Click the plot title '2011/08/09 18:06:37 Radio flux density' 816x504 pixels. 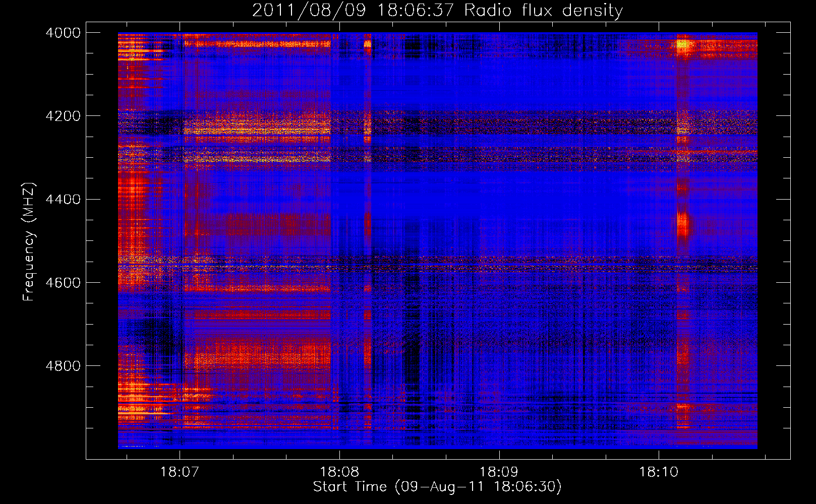pos(437,10)
